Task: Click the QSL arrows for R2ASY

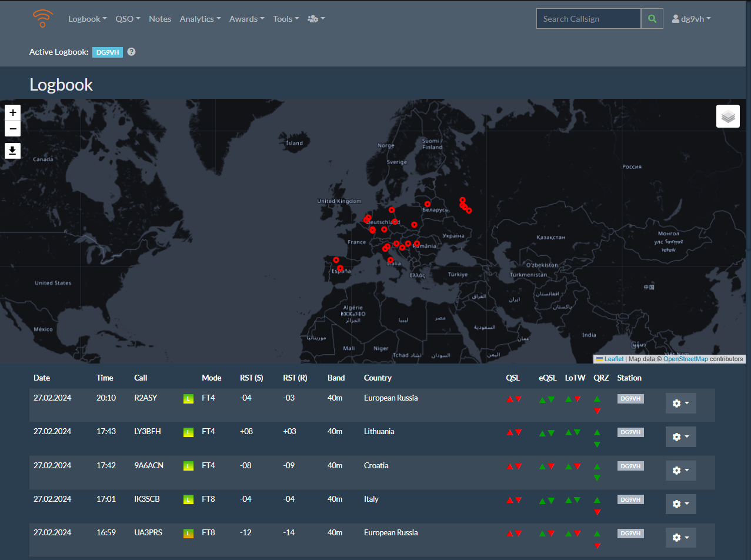Action: point(514,399)
